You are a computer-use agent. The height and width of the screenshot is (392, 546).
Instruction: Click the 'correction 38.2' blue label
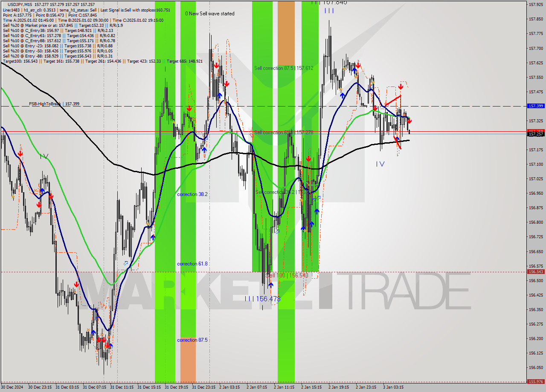pos(192,194)
